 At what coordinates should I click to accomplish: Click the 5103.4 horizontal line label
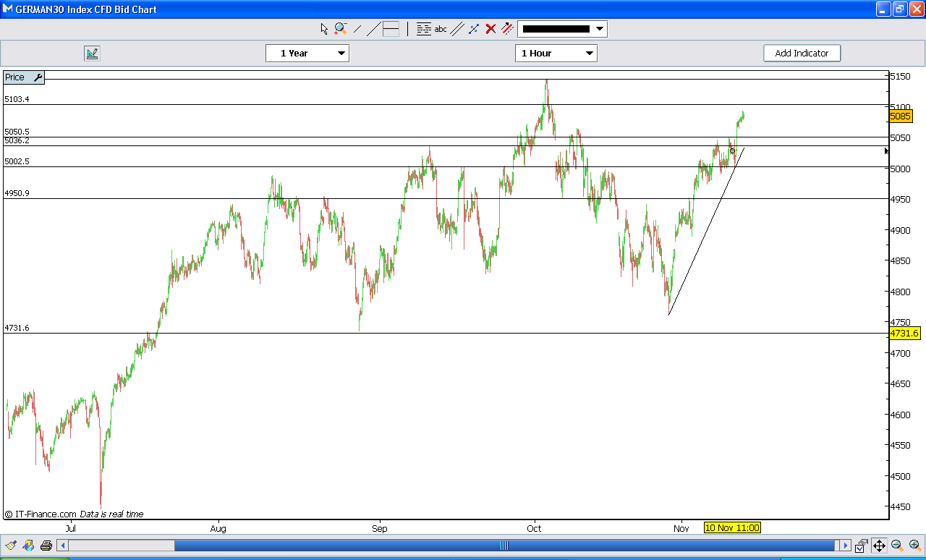point(17,99)
